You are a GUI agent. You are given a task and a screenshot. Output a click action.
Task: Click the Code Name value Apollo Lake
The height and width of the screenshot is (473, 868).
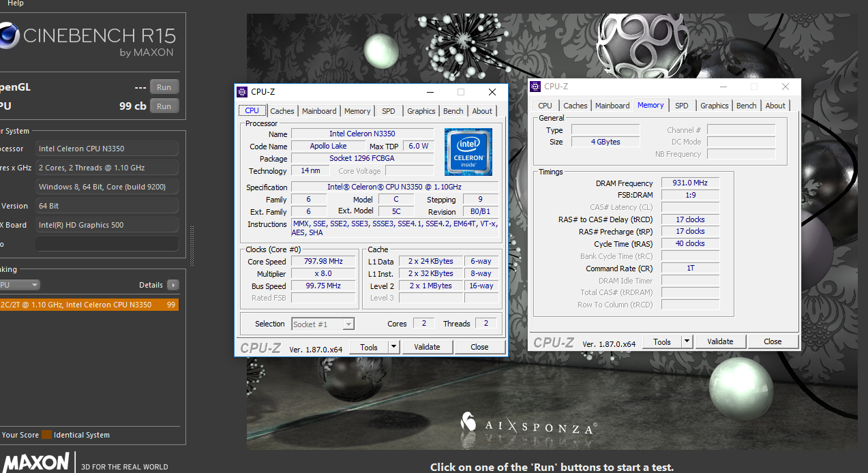tap(328, 146)
